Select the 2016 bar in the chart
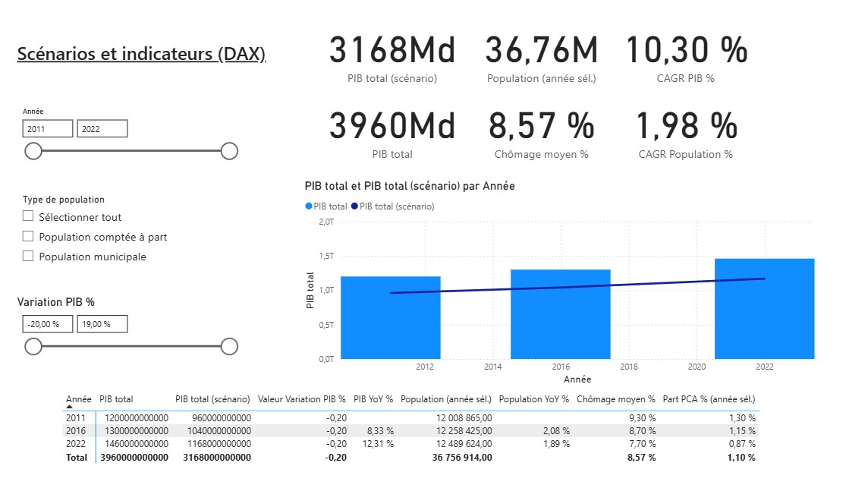 coord(561,313)
